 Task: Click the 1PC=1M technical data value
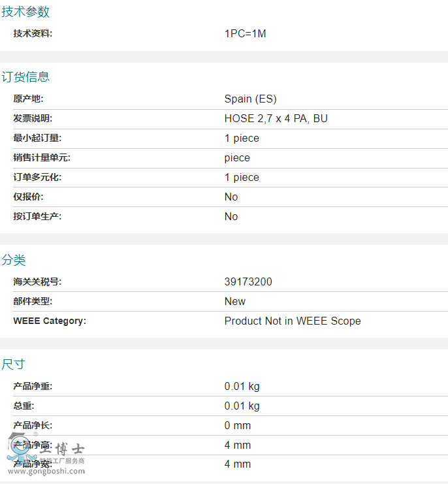(x=245, y=34)
